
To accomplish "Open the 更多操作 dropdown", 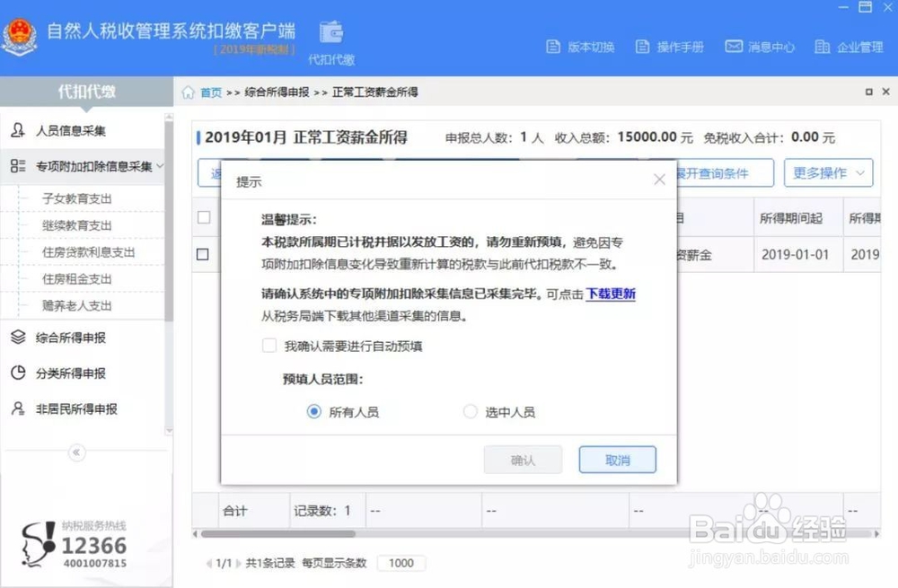I will [828, 173].
